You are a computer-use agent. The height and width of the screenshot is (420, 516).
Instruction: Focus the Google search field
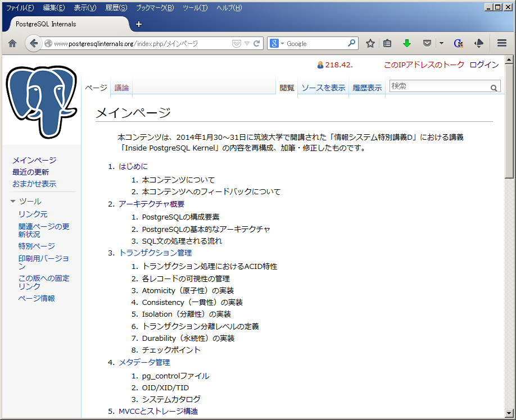pyautogui.click(x=316, y=43)
